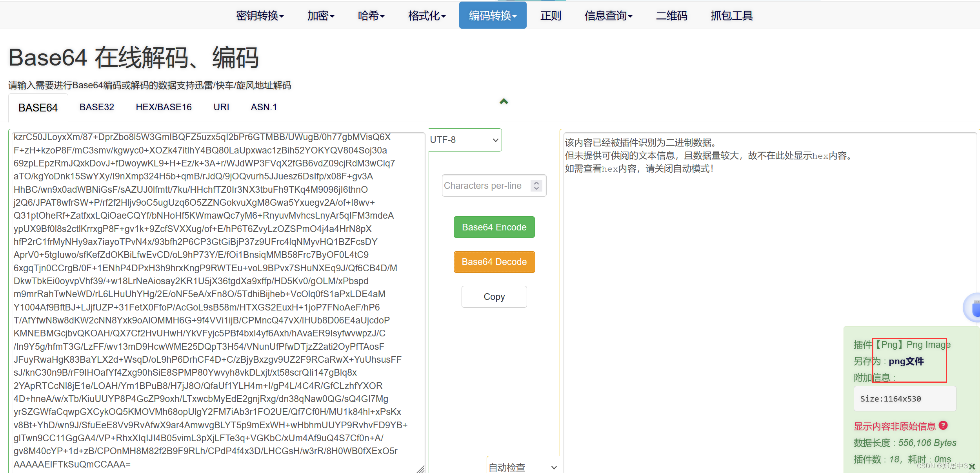
Task: Click the Base64 Decode button
Action: pos(494,262)
